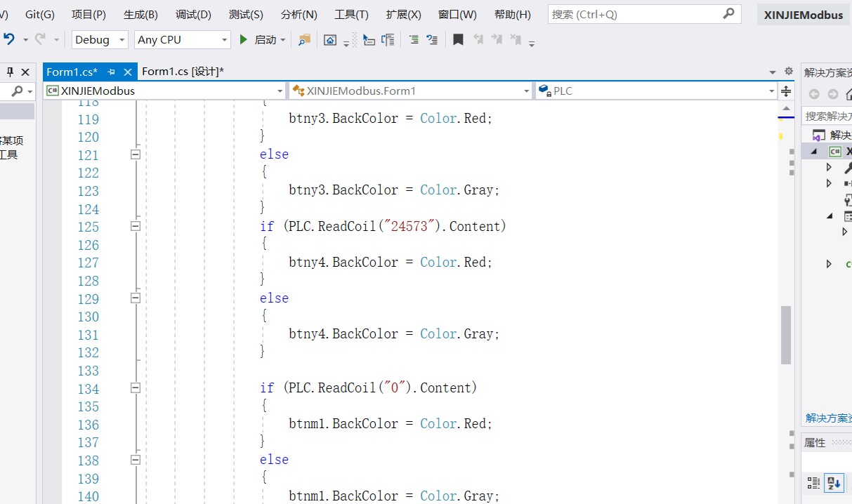Screen dimensions: 852x504
Task: Open the 窗口(W) menu
Action: (457, 14)
